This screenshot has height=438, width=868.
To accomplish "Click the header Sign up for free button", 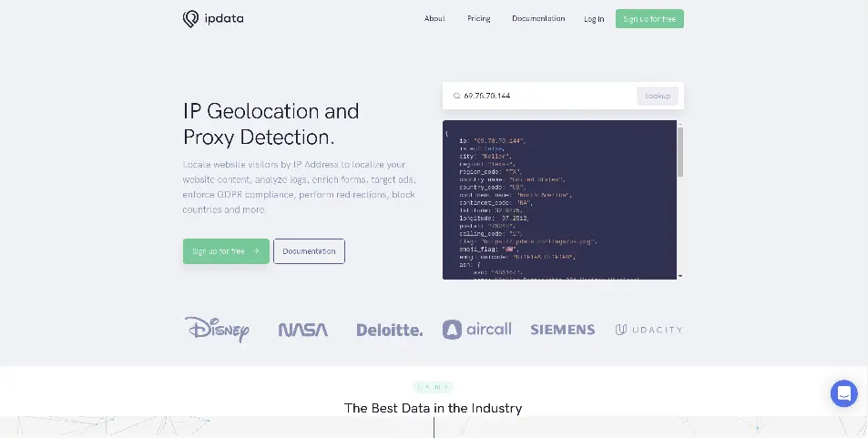I will click(649, 19).
